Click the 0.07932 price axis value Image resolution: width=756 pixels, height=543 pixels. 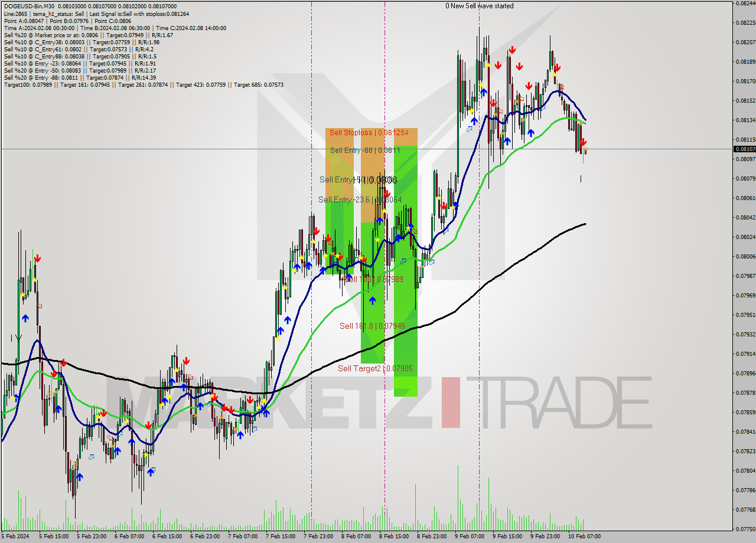coord(745,334)
